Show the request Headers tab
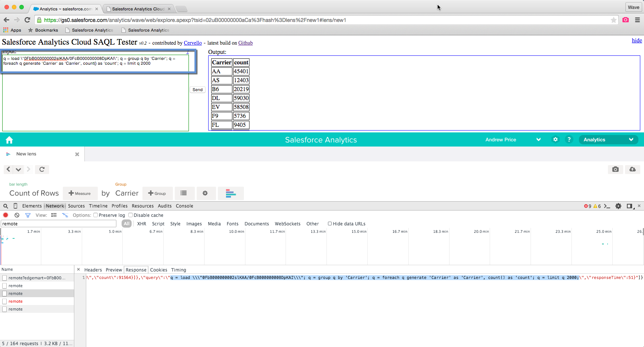Image resolution: width=644 pixels, height=347 pixels. (x=93, y=270)
